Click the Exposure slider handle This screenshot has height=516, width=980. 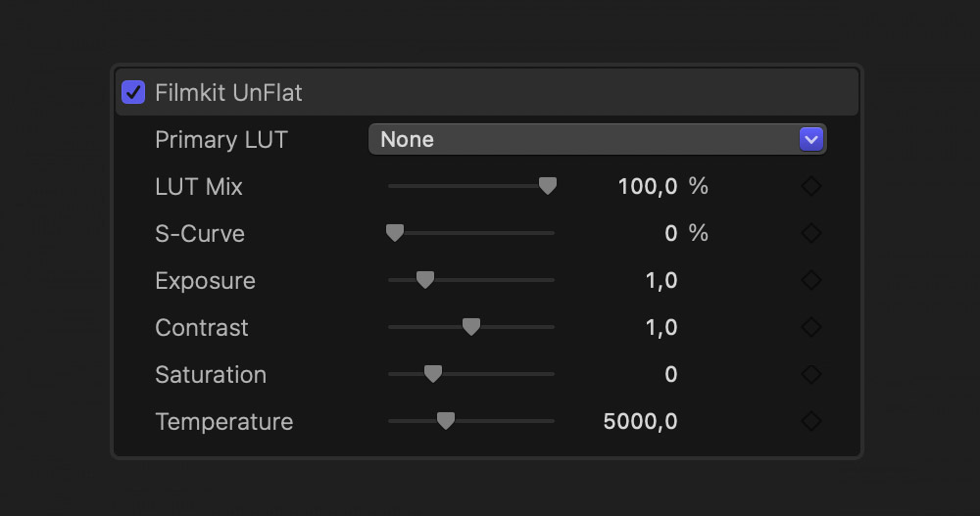tap(425, 279)
